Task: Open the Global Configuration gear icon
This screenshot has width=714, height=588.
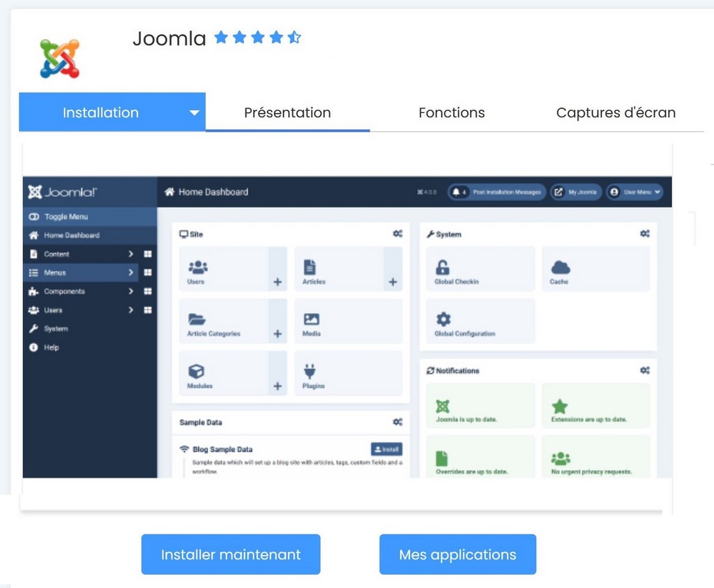Action: (443, 319)
